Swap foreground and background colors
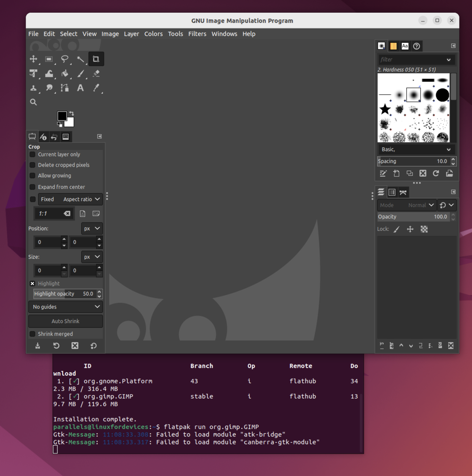This screenshot has width=472, height=476. pos(71,114)
